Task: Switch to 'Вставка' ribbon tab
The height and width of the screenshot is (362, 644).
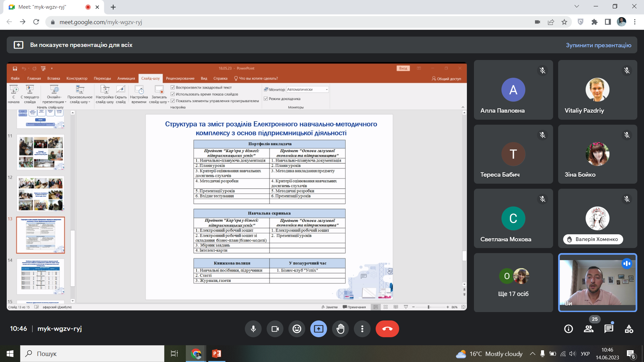Action: click(x=54, y=78)
